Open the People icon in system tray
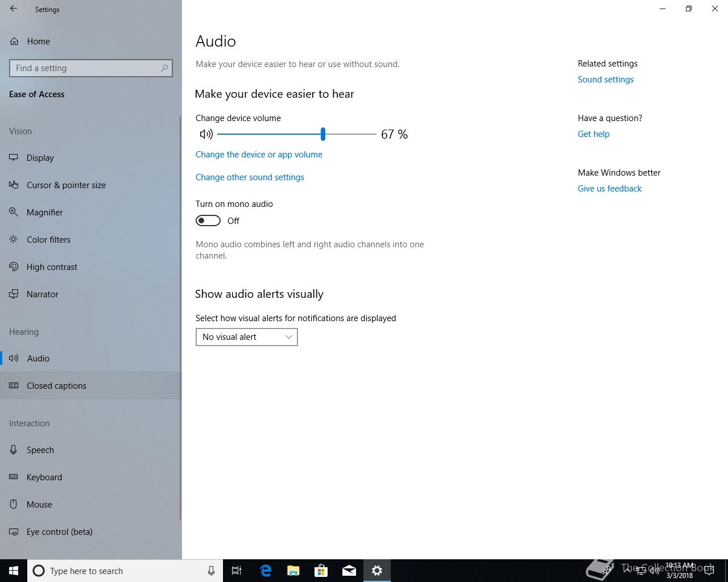 pos(607,571)
